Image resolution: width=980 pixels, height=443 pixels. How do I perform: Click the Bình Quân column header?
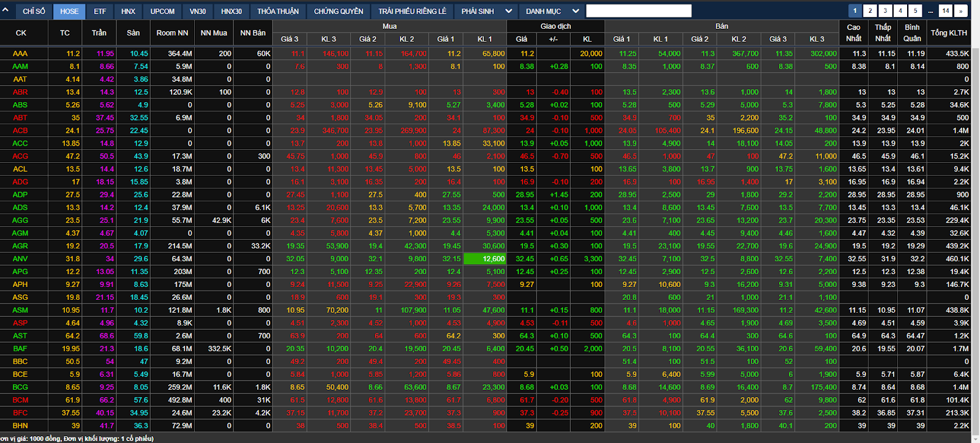(x=912, y=33)
